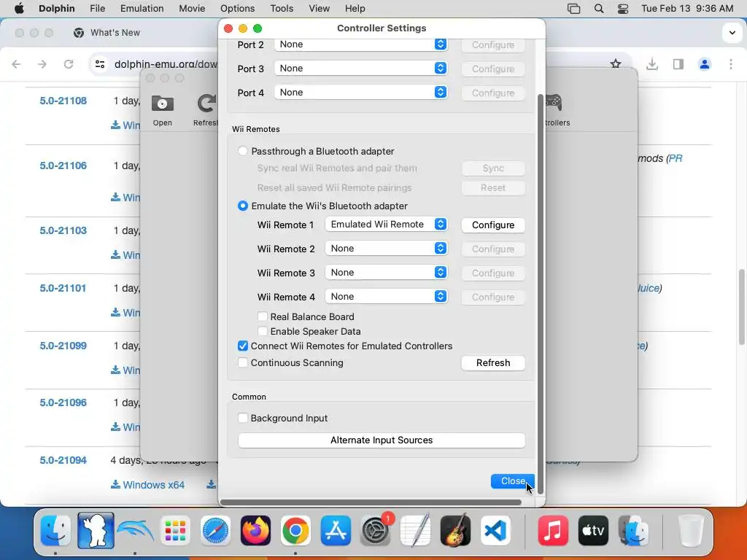
Task: Open Alternate Input Sources
Action: (382, 440)
